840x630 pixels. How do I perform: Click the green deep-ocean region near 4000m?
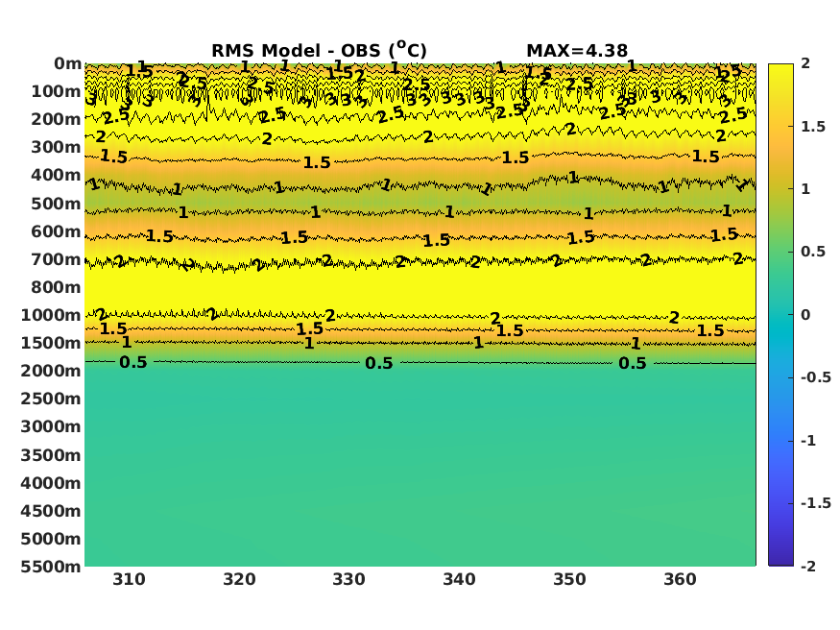[x=420, y=483]
